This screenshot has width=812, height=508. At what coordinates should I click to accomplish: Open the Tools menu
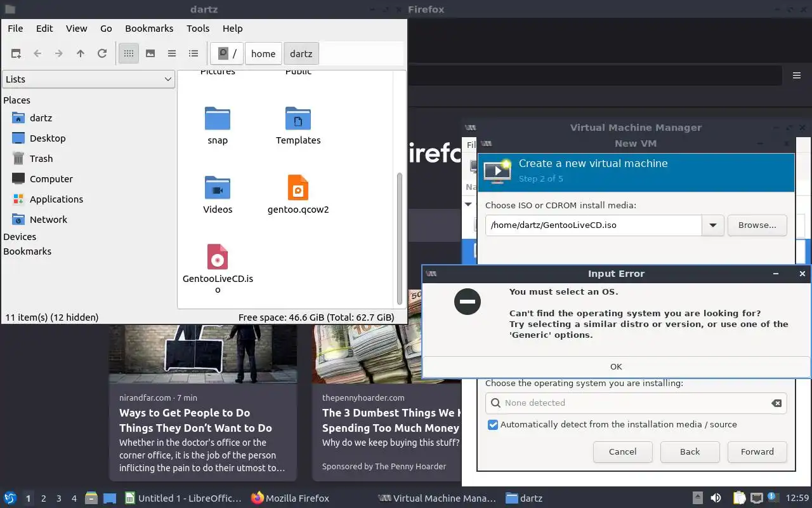pyautogui.click(x=198, y=29)
